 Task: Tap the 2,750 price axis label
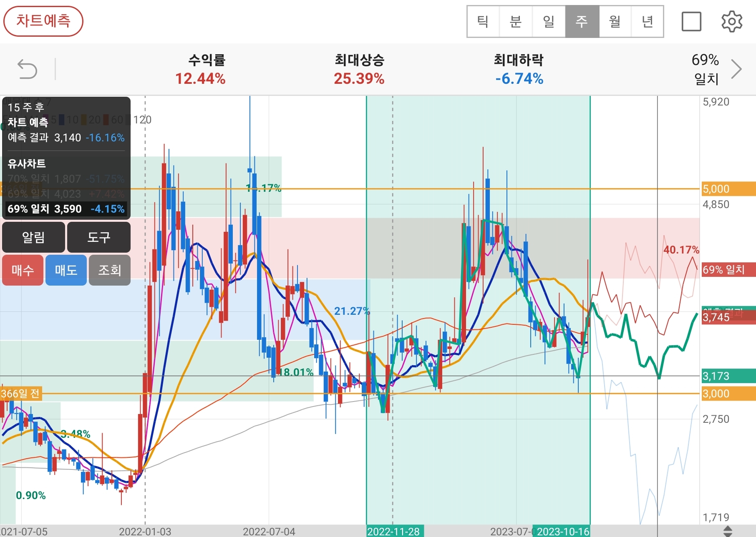coord(716,419)
